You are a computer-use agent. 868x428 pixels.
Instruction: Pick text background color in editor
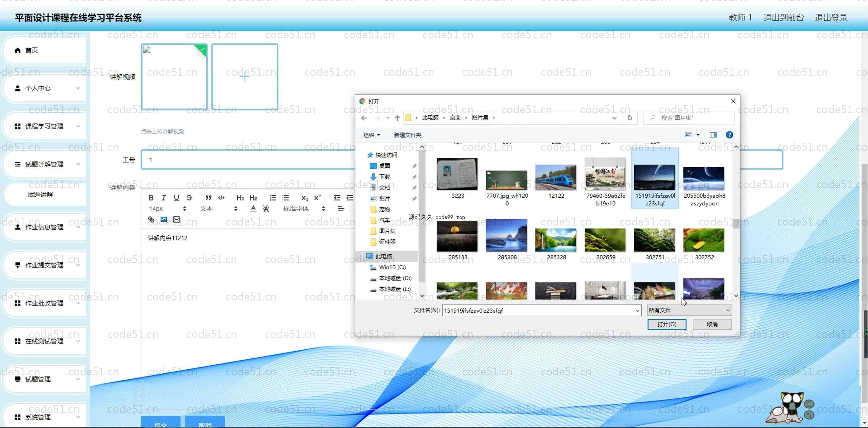[266, 209]
